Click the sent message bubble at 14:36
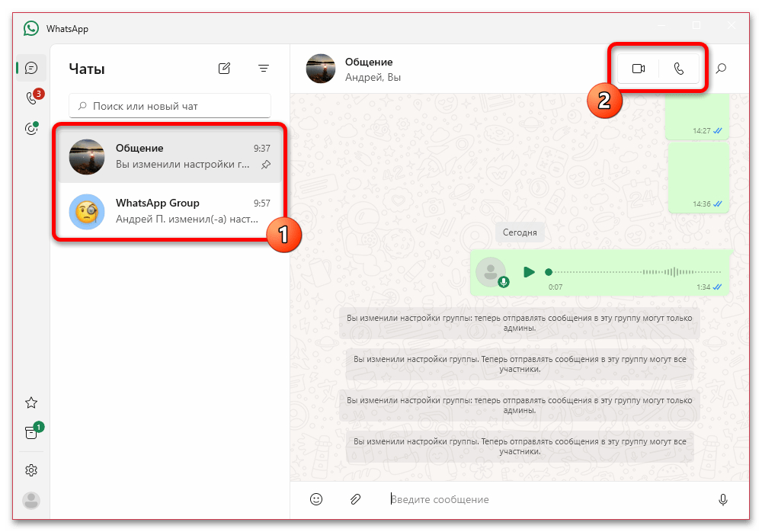Image resolution: width=762 pixels, height=532 pixels. 699,178
